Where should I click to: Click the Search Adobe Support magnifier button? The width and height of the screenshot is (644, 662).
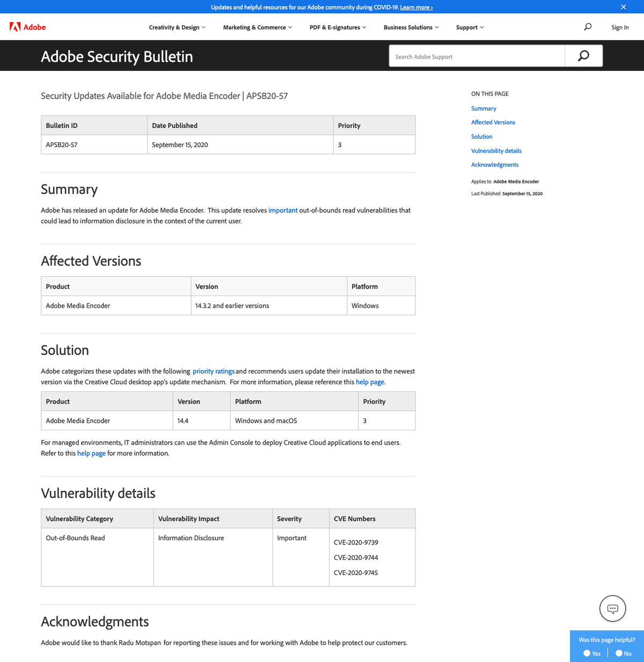(x=583, y=56)
